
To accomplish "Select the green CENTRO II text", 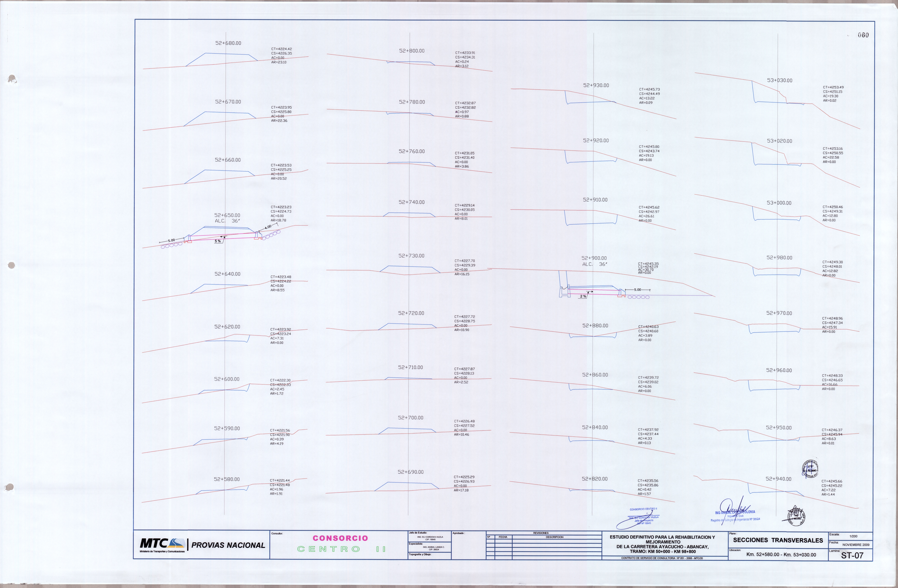I will [341, 549].
